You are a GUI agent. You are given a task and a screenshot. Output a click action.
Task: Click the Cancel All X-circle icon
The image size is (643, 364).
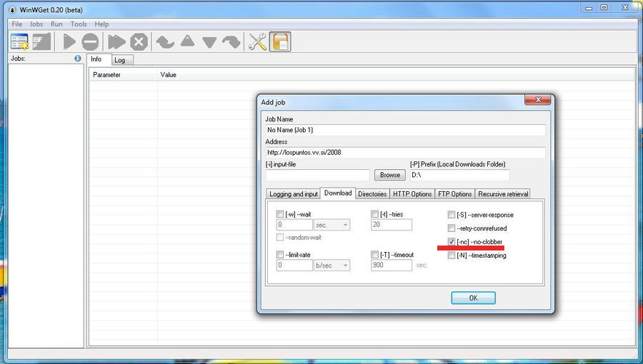[139, 42]
